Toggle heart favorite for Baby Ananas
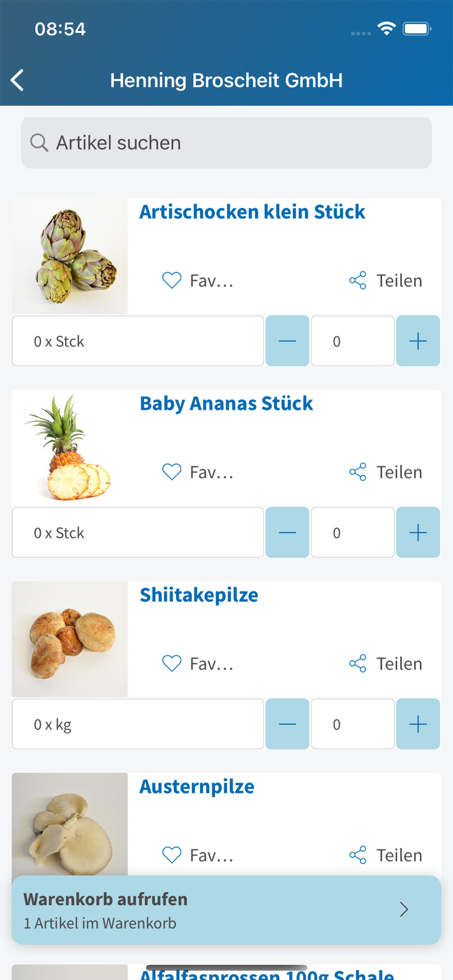Screen dimensions: 453x980 coord(172,472)
